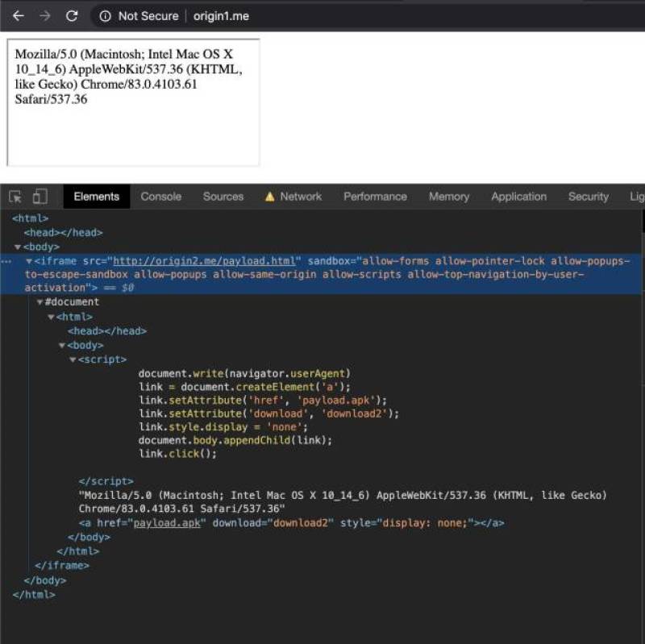Click the origin1.me address bar
The image size is (645, 644).
click(x=221, y=16)
